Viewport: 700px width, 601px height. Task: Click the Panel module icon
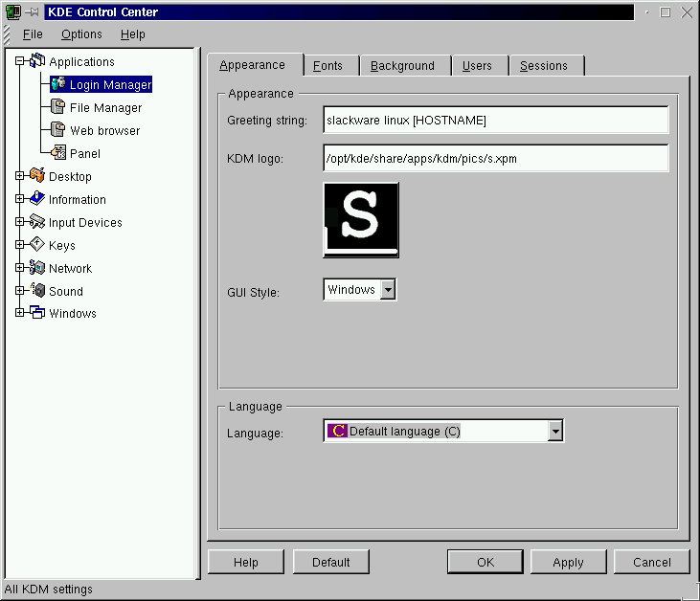58,152
